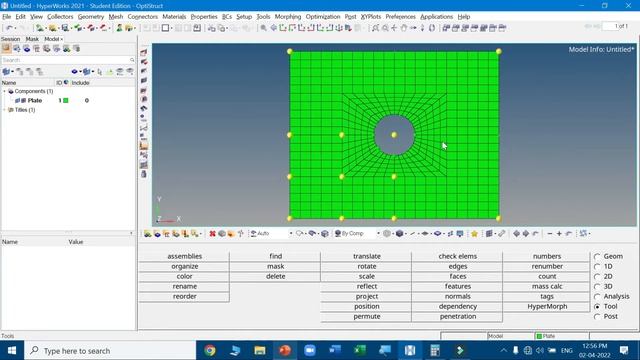Open Excel from the taskbar
The image size is (640, 360).
coord(360,351)
